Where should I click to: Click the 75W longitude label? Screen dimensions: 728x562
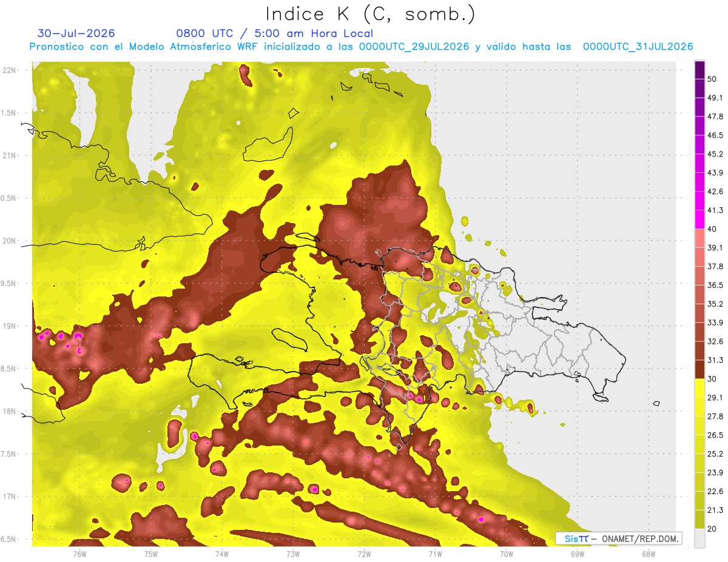(x=150, y=554)
